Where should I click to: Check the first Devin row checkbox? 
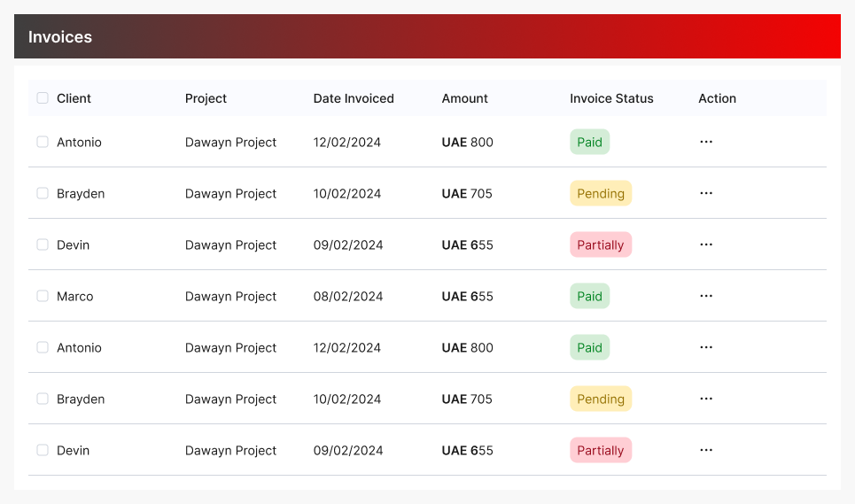tap(43, 244)
